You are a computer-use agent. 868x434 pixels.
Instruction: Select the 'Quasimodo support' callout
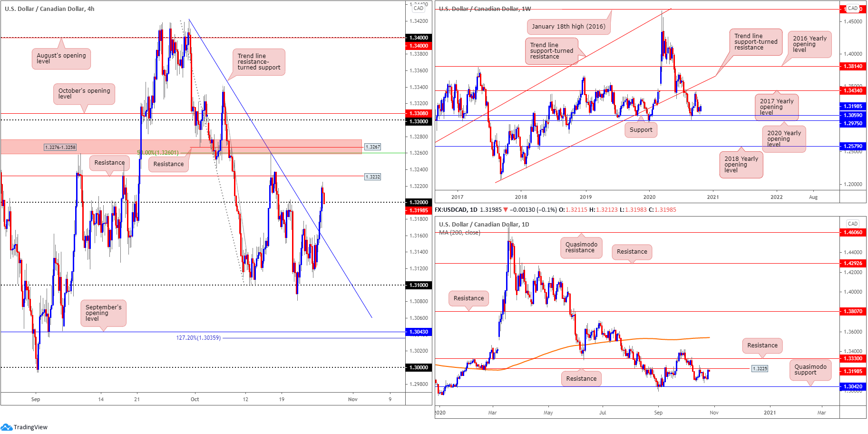pyautogui.click(x=810, y=370)
